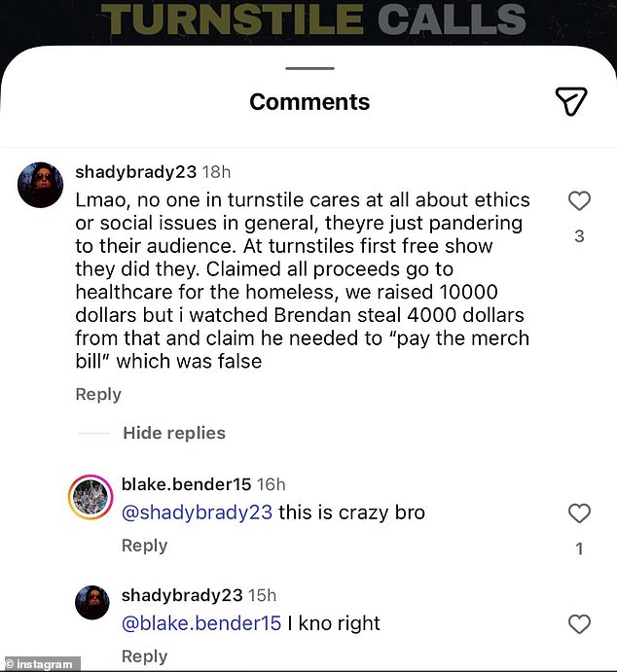
Task: Tap the share paper plane icon
Action: [571, 101]
